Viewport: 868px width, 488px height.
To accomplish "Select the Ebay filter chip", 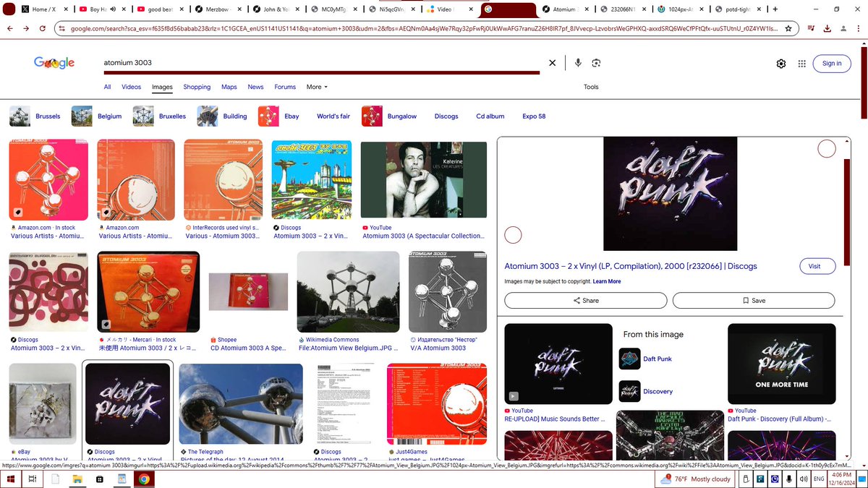I will tap(278, 116).
